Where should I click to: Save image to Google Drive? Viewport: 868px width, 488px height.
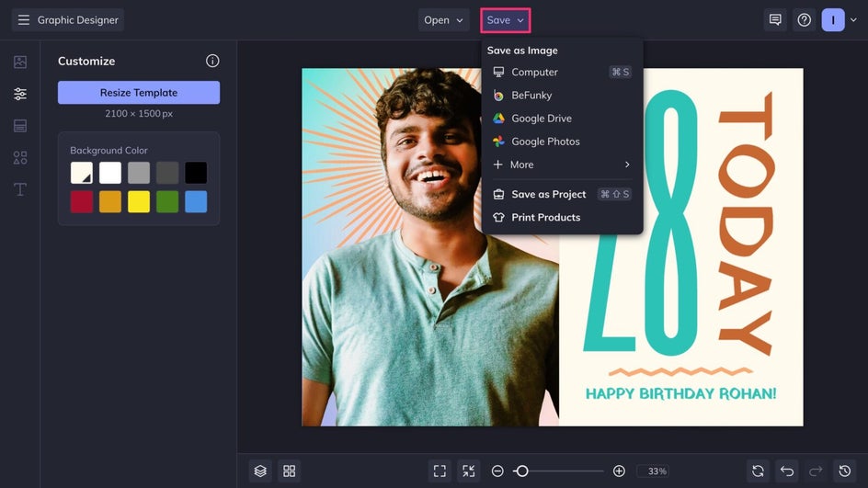tap(562, 119)
